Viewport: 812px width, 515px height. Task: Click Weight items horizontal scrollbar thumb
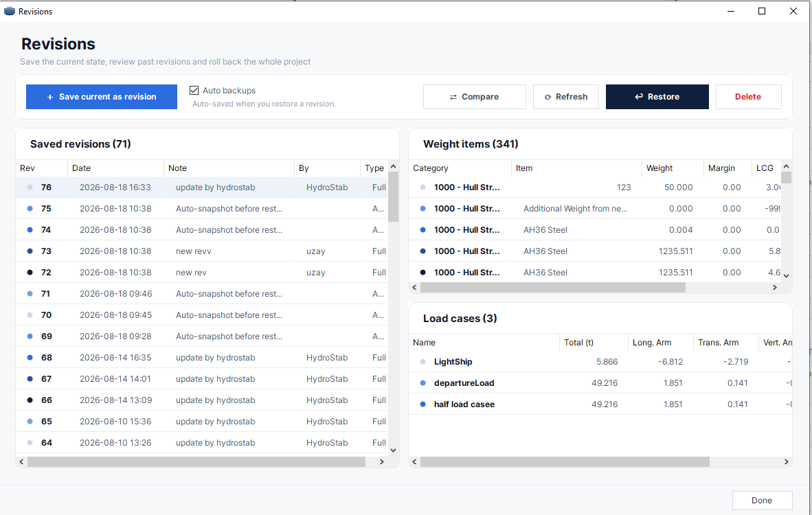tap(552, 287)
